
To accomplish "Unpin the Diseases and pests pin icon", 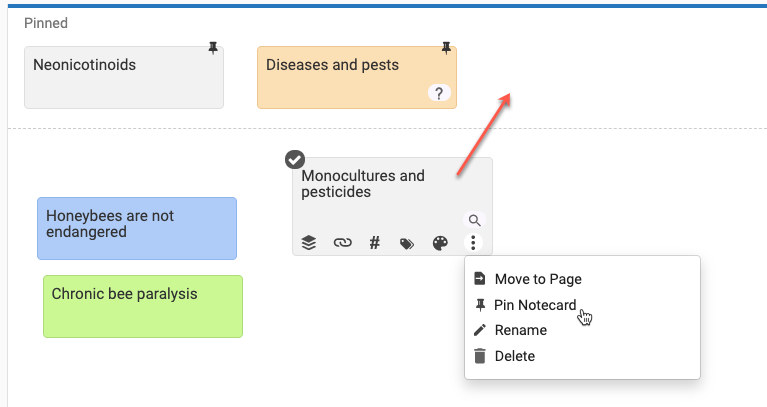I will pyautogui.click(x=445, y=48).
